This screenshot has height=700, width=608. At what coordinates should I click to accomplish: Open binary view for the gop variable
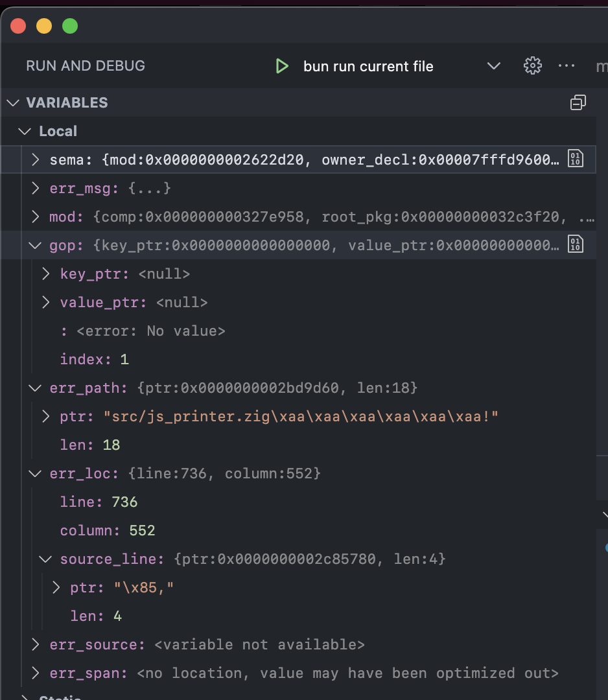pyautogui.click(x=575, y=244)
